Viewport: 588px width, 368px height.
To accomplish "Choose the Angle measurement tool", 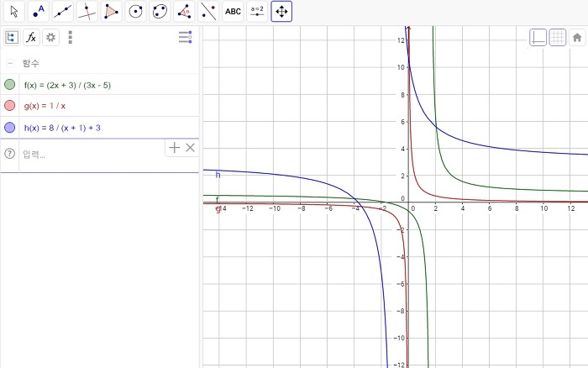I will [x=184, y=12].
